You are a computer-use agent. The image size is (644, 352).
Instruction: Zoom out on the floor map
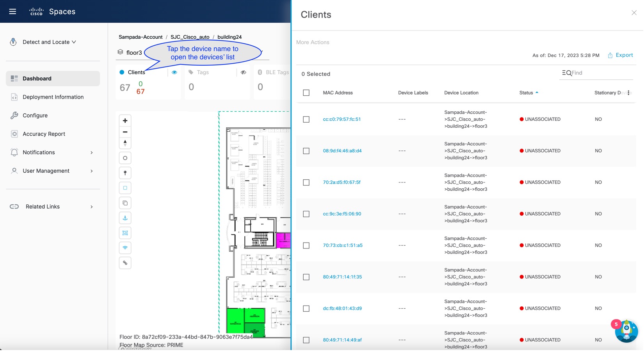(x=125, y=132)
